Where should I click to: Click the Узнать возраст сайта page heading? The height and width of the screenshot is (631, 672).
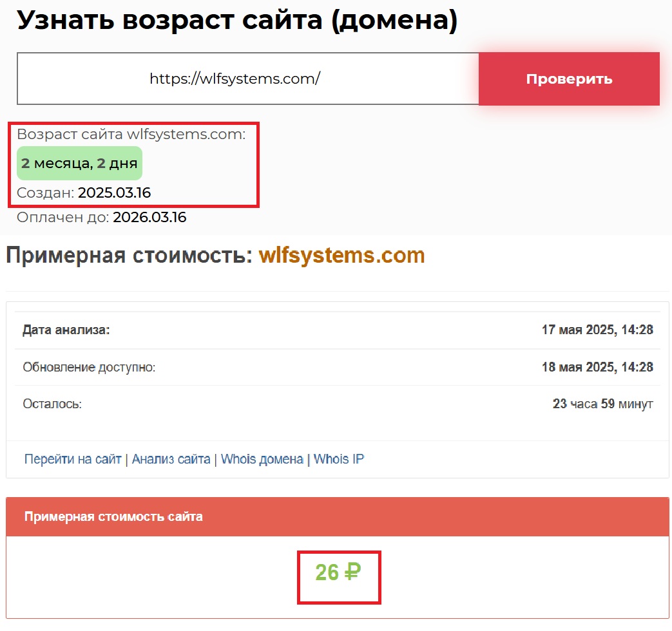236,21
